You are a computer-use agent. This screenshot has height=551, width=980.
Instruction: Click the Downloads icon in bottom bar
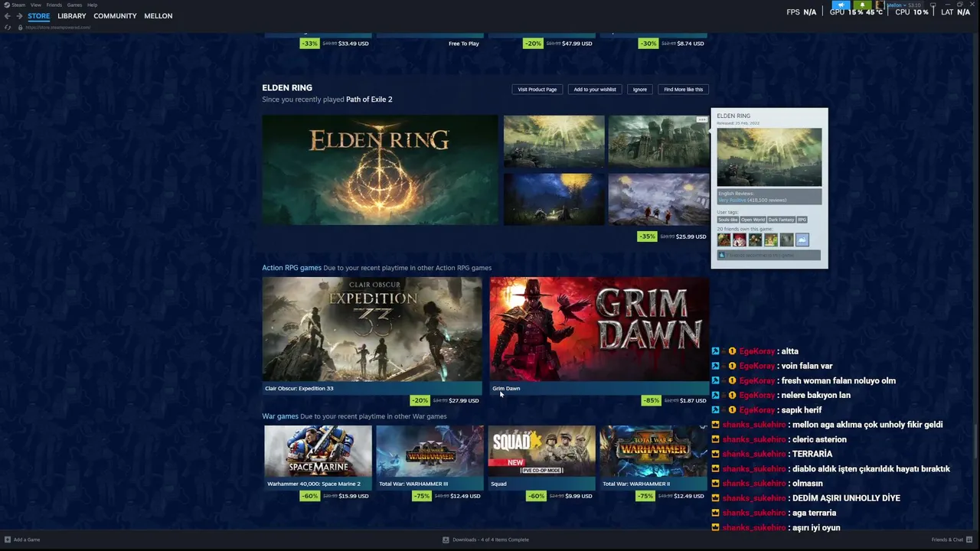coord(446,540)
